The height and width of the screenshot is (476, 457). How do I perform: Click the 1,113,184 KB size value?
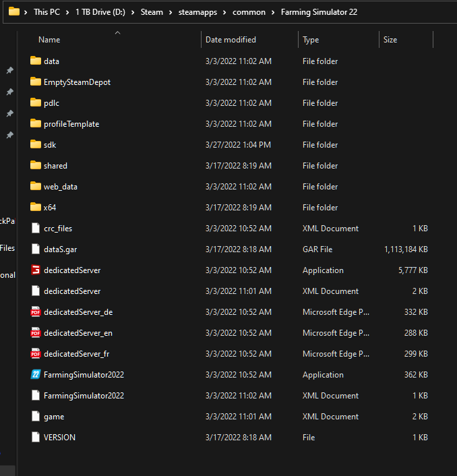point(406,249)
